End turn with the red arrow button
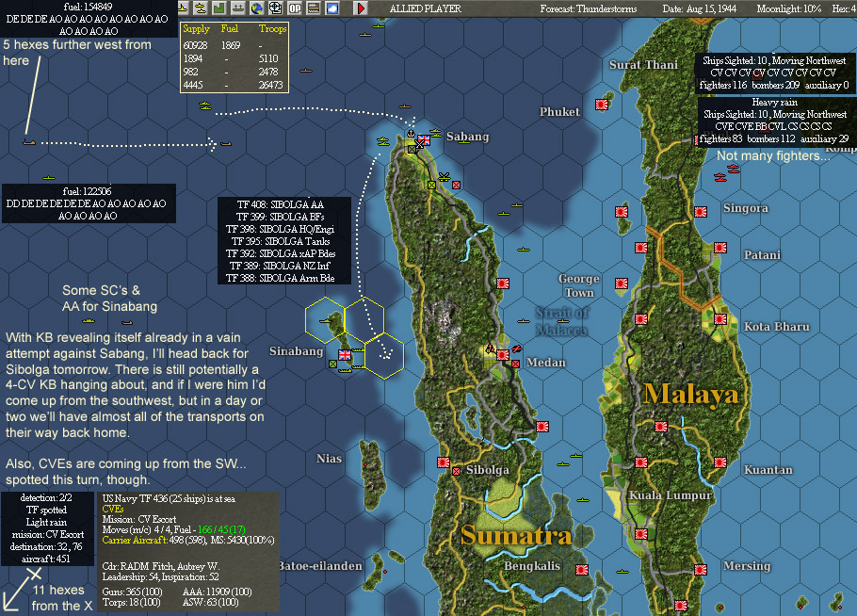Screen dimensions: 857x616 tap(361, 8)
